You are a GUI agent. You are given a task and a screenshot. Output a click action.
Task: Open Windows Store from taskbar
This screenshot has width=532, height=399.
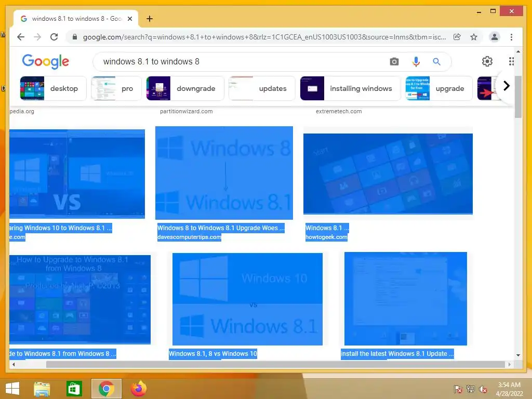click(74, 389)
